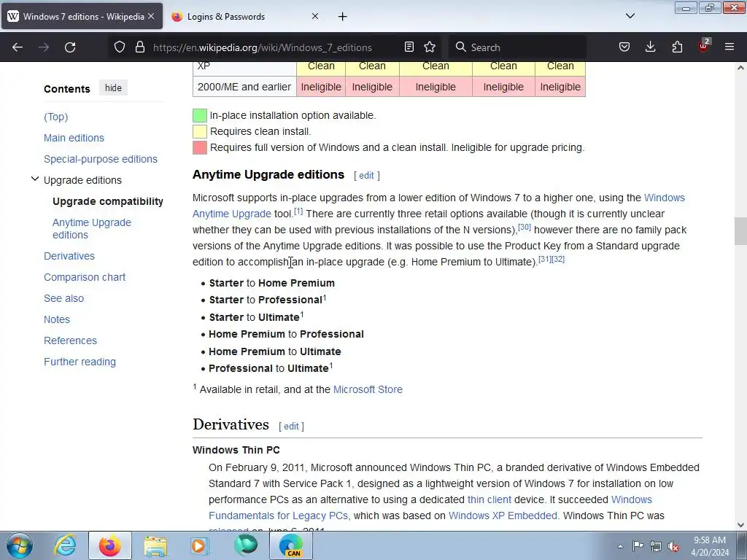Go back using the browser back arrow
Screen dimensions: 747x560
tap(18, 47)
